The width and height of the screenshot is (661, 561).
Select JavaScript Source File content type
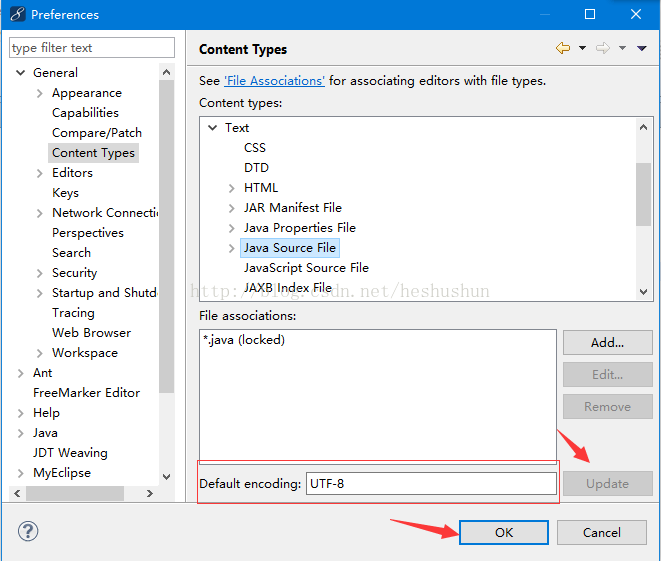pos(306,268)
